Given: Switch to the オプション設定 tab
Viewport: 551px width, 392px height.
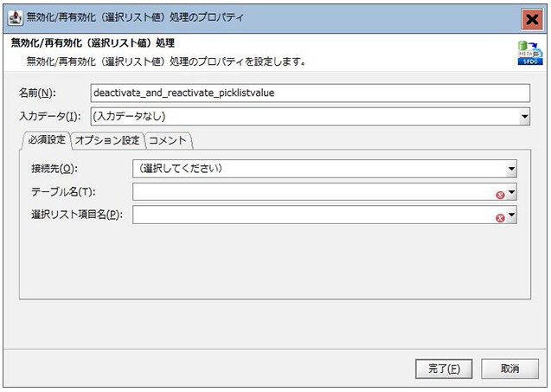Looking at the screenshot, I should 107,140.
